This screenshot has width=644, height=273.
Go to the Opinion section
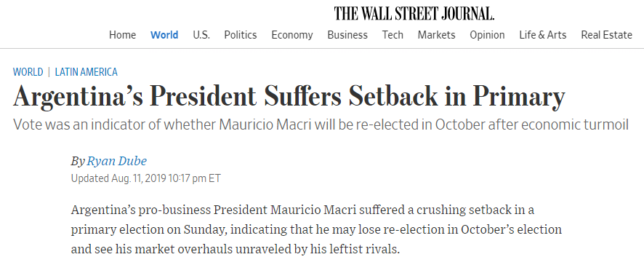point(487,35)
